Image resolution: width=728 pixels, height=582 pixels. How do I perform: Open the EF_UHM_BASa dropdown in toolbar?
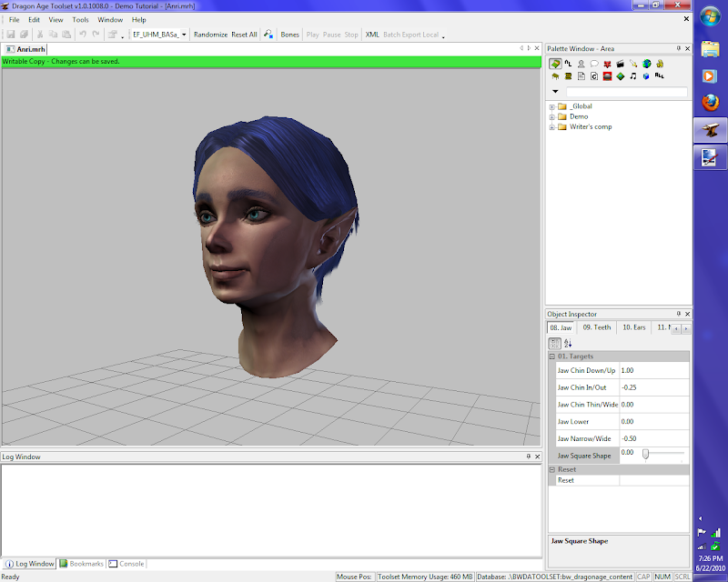point(184,35)
